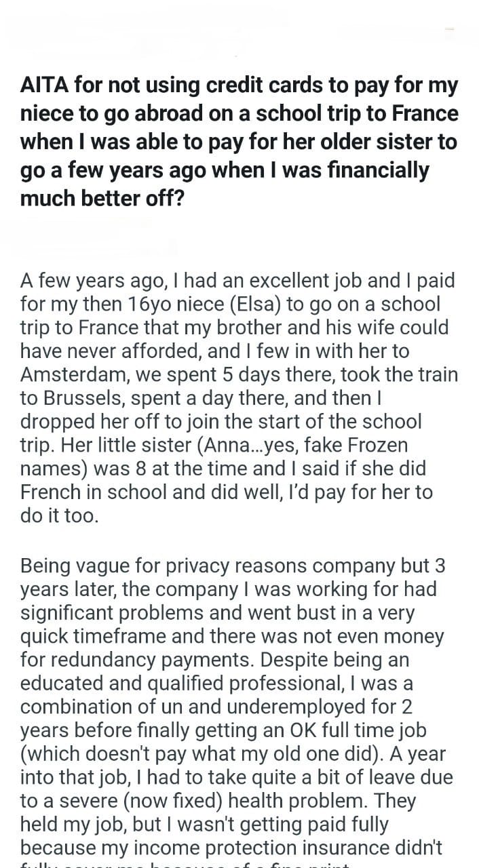Click "do it too." ending the first paragraph

pos(60,516)
